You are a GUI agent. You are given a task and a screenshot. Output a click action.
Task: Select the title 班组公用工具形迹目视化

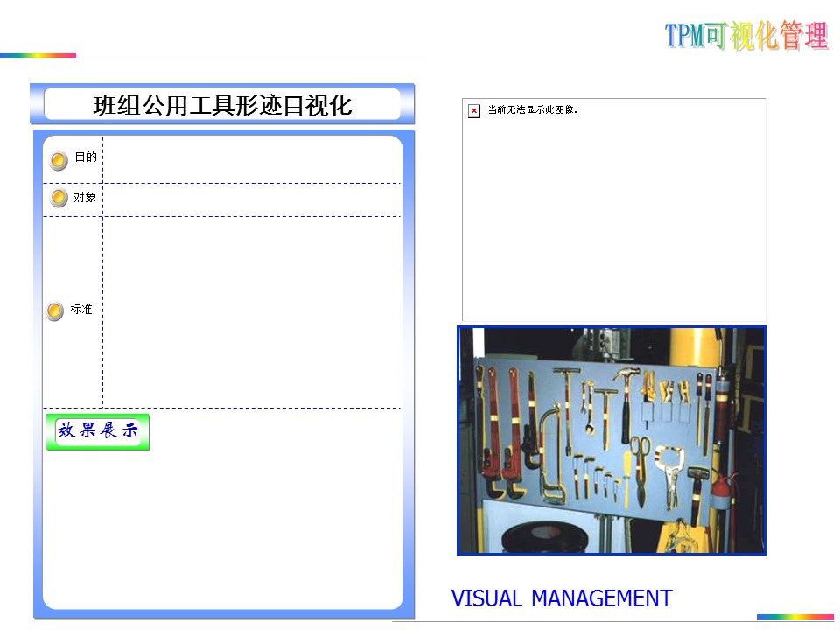pos(222,104)
